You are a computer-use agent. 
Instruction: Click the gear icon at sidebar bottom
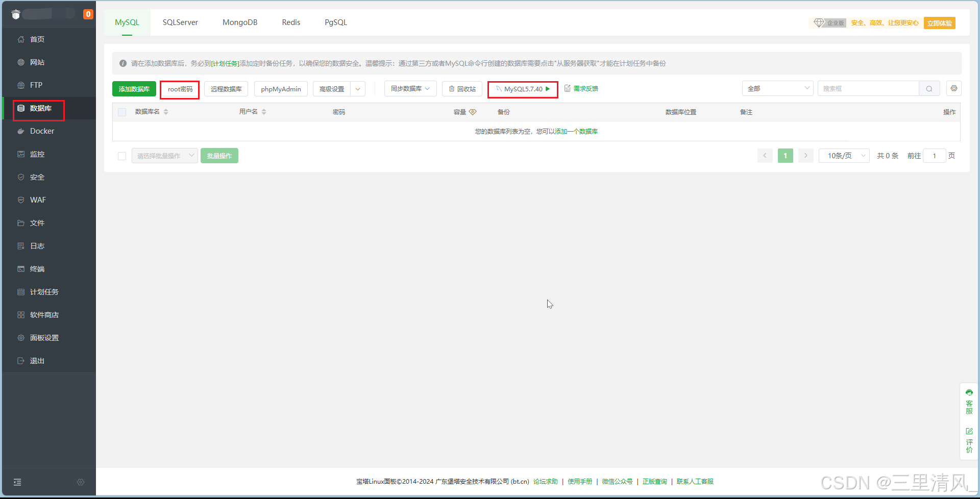[x=81, y=482]
